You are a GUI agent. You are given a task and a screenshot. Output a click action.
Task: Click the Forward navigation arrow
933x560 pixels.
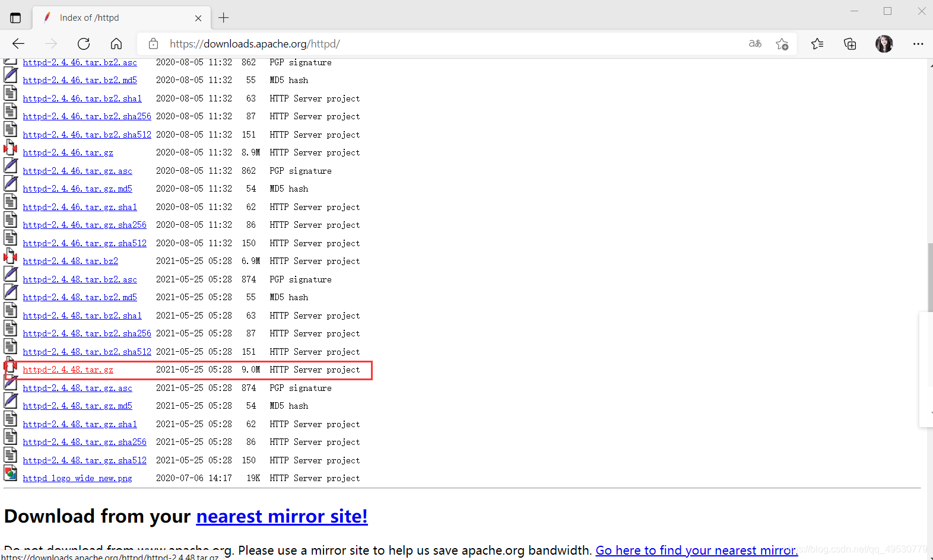pyautogui.click(x=51, y=44)
